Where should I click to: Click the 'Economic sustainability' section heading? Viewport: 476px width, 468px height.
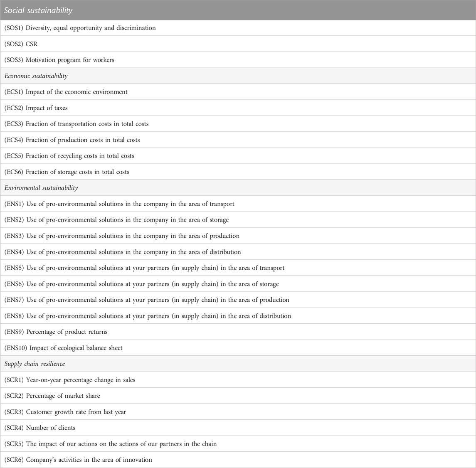(238, 76)
